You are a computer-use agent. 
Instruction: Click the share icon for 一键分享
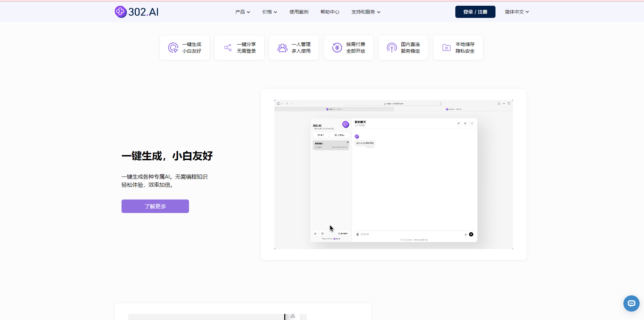(x=228, y=48)
